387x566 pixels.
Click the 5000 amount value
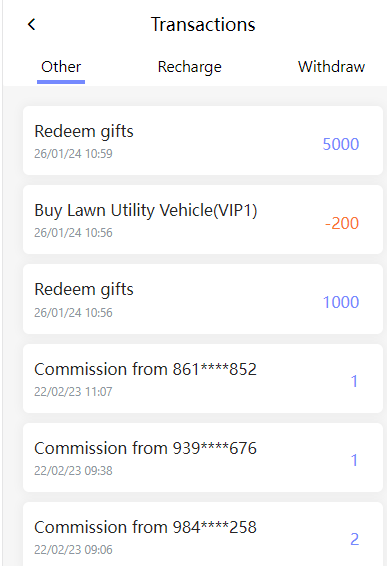pos(341,144)
